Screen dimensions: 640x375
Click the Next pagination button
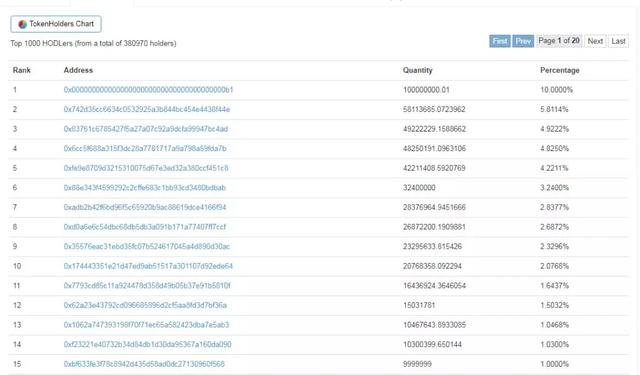[595, 41]
